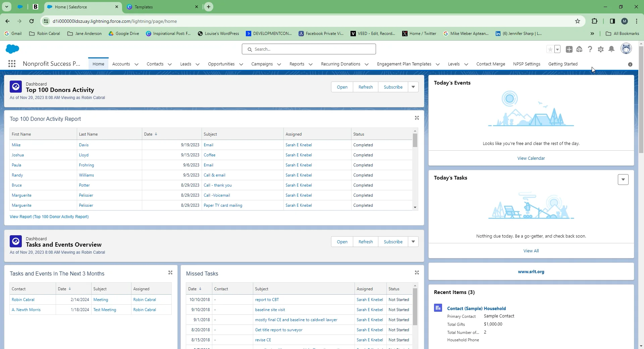Go to the Contact Merge tab
The height and width of the screenshot is (349, 644).
491,64
